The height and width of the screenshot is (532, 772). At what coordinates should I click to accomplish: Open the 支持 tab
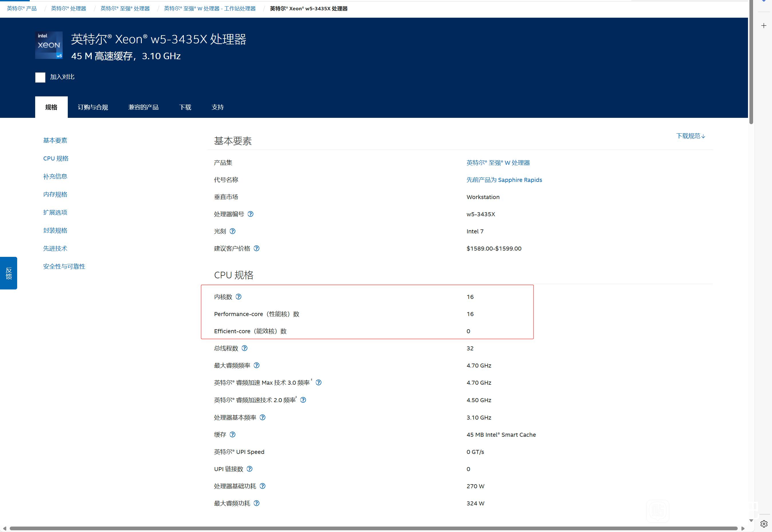218,107
